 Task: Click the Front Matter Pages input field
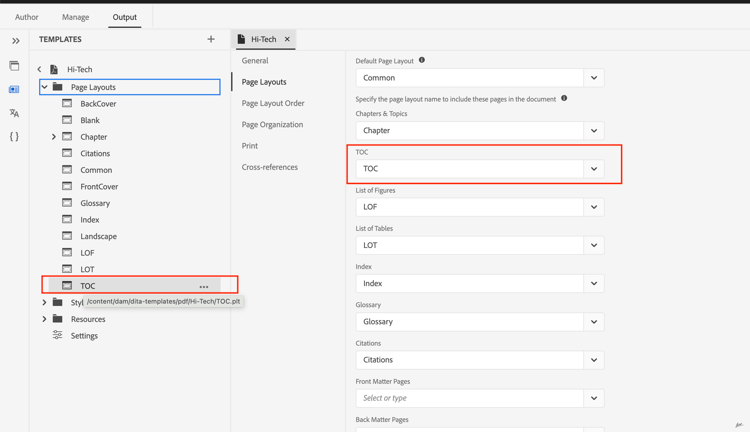tap(470, 398)
